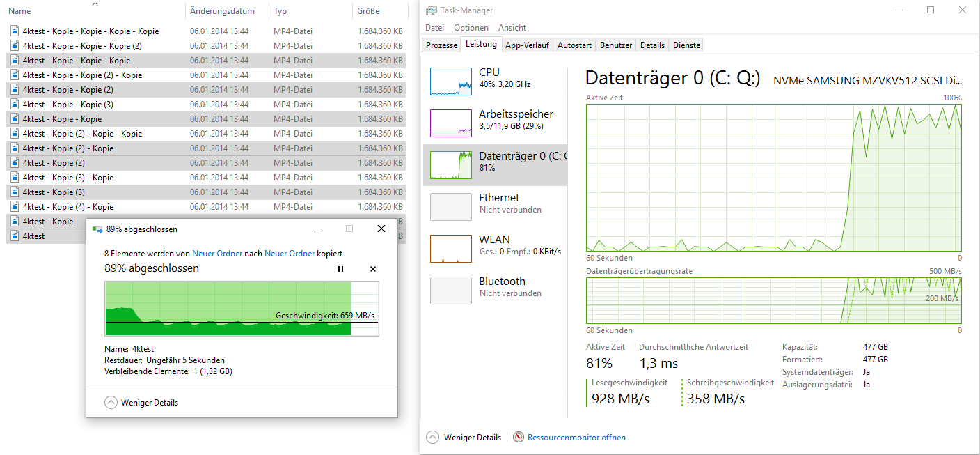Click the MP4 icon of 4ktest file
Image resolution: width=980 pixels, height=455 pixels.
(14, 236)
